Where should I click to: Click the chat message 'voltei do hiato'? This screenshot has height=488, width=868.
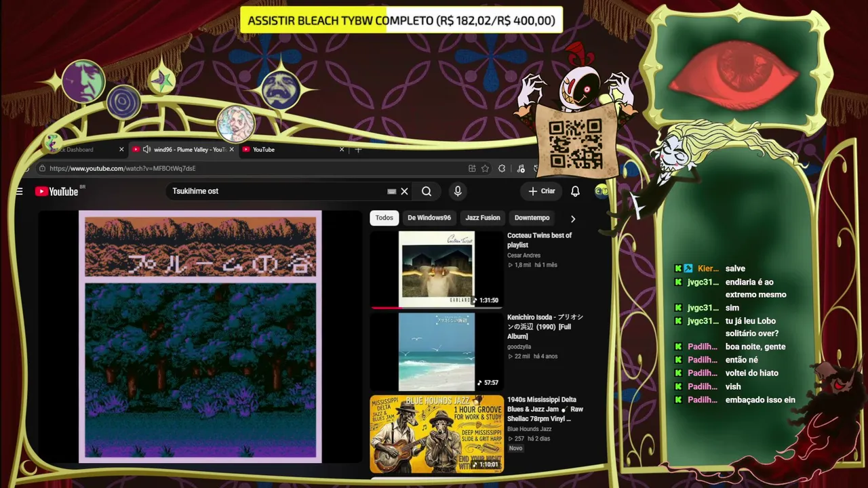pos(752,373)
